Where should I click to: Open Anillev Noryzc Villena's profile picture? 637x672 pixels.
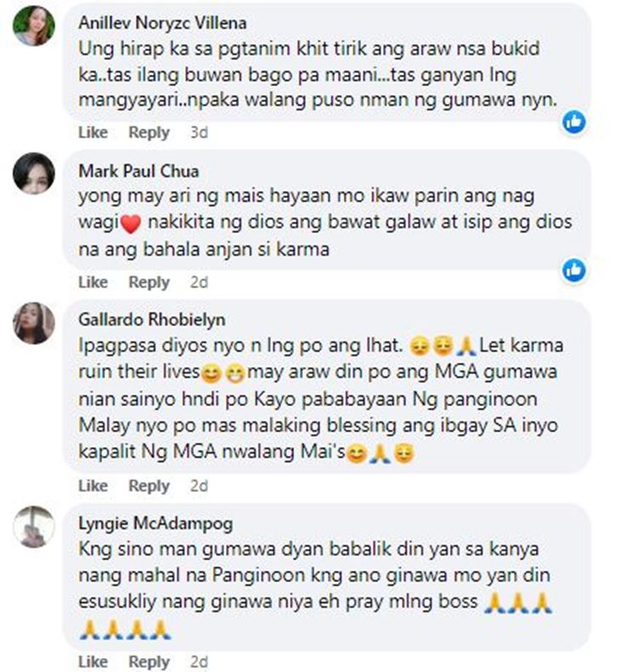(34, 25)
